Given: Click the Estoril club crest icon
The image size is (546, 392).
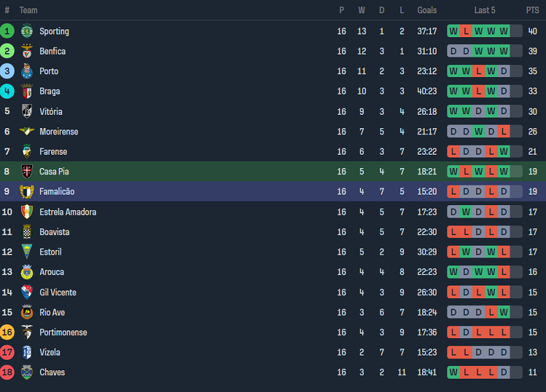Looking at the screenshot, I should pos(27,252).
